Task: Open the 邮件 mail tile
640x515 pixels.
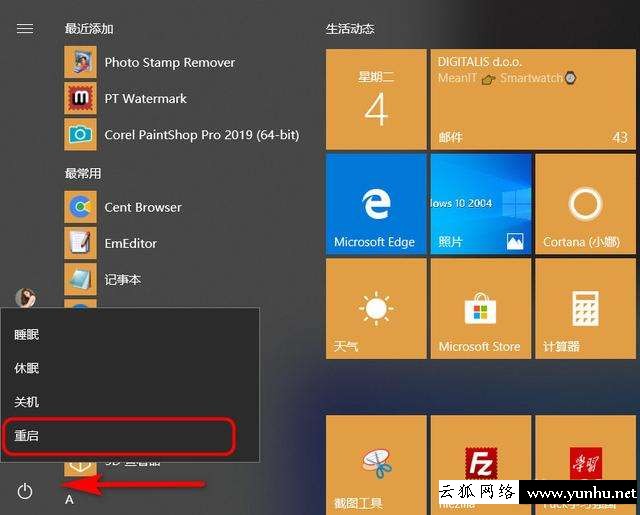Action: pyautogui.click(x=533, y=99)
